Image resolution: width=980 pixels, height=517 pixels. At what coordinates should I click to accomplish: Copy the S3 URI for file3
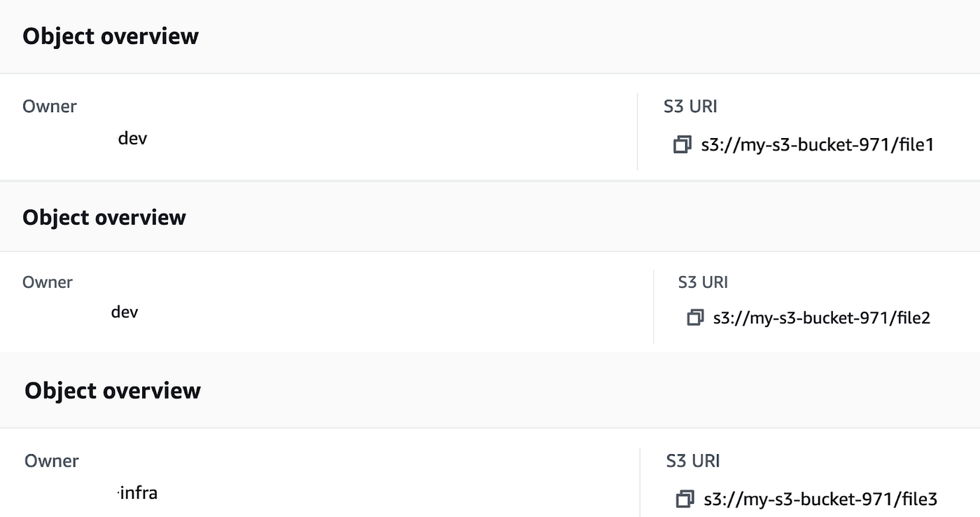point(684,499)
